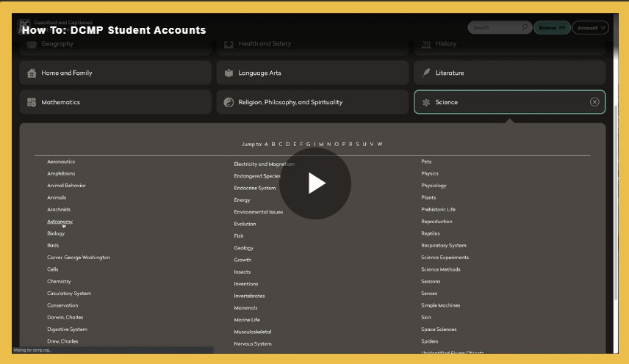Open the Space Sciences topic
The image size is (629, 364).
[x=439, y=330]
